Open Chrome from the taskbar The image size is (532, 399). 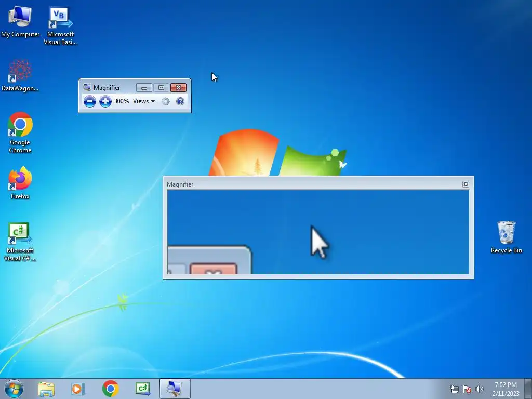(110, 389)
